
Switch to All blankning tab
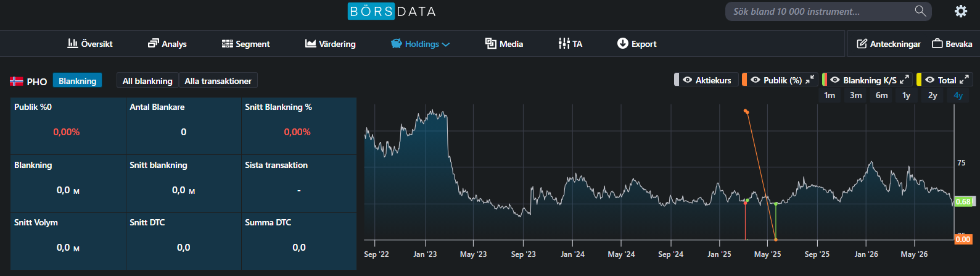tap(147, 81)
